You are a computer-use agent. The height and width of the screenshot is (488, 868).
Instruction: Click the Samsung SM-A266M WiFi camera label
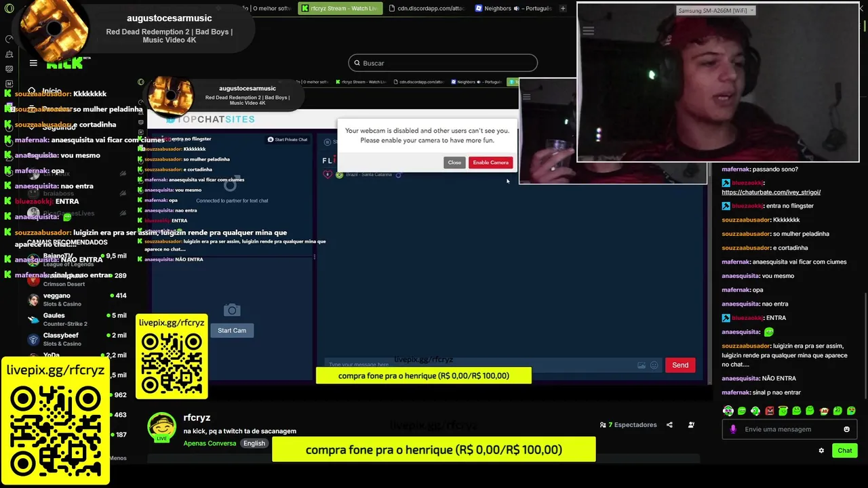[716, 10]
